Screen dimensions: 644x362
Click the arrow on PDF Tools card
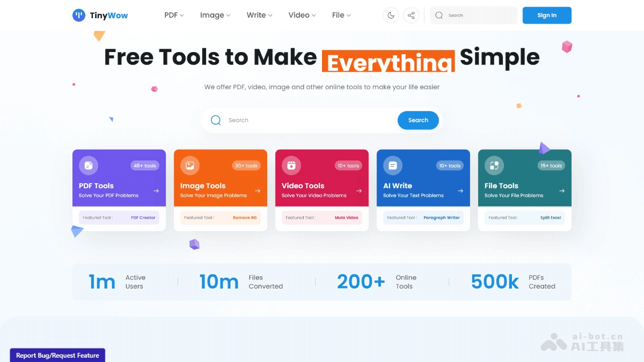click(156, 190)
